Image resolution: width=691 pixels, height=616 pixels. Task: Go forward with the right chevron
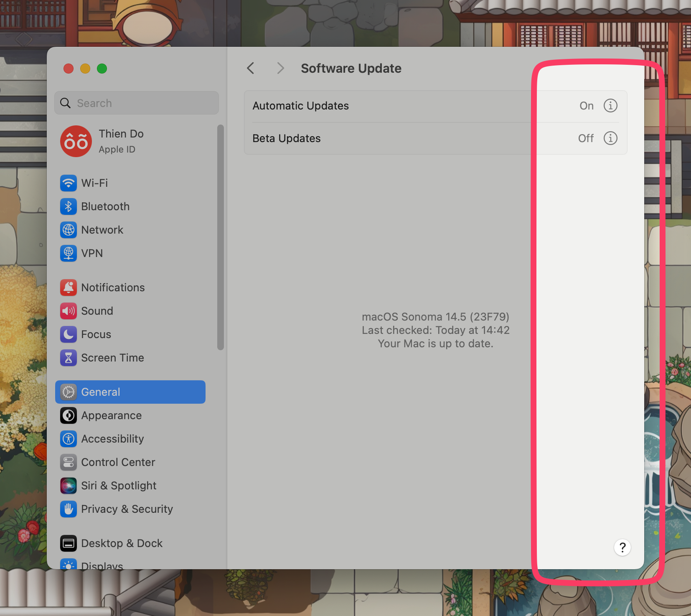click(x=280, y=68)
